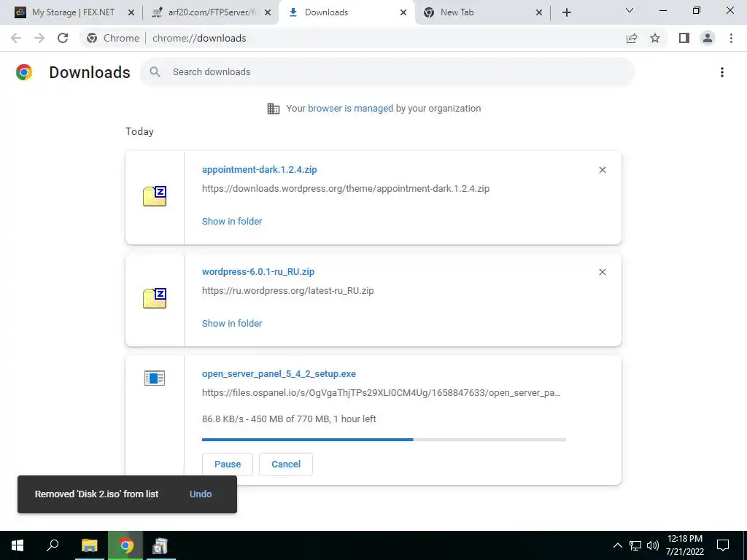The image size is (747, 560).
Task: Click the managed organization building icon
Action: coord(274,109)
